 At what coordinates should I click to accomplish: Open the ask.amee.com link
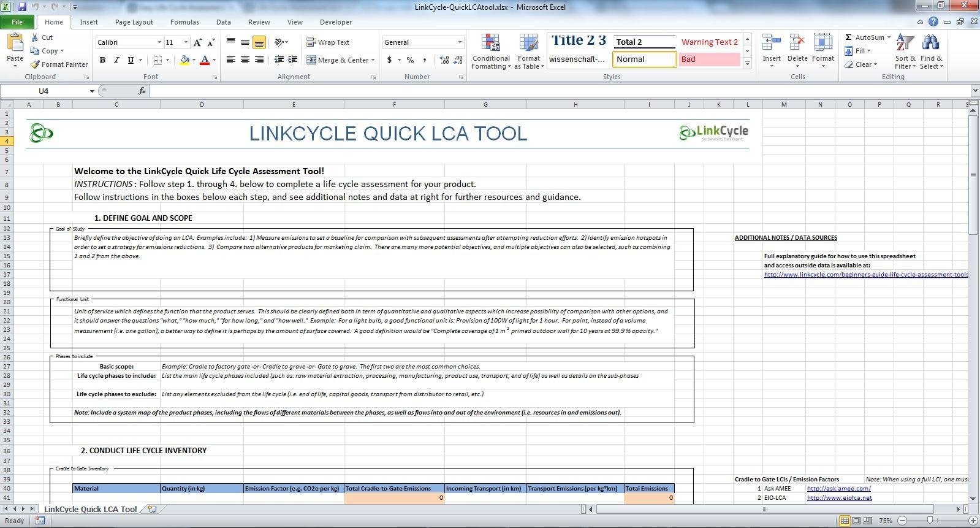pyautogui.click(x=839, y=489)
